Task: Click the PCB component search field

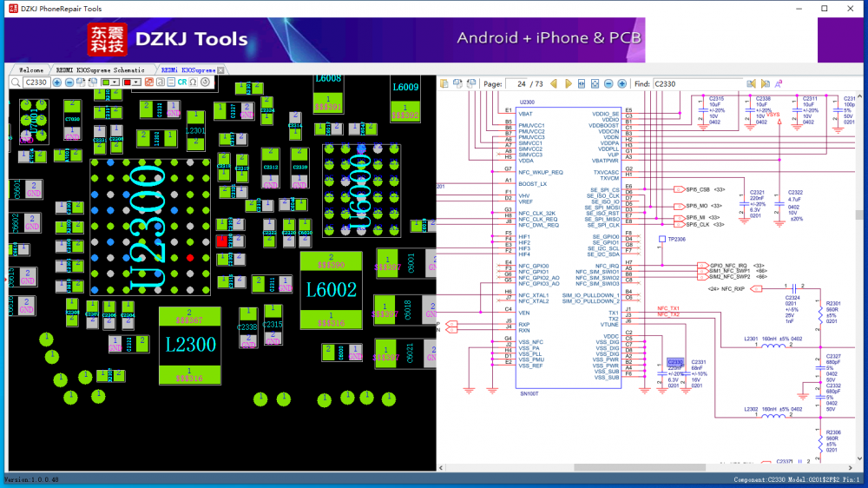Action: (36, 82)
